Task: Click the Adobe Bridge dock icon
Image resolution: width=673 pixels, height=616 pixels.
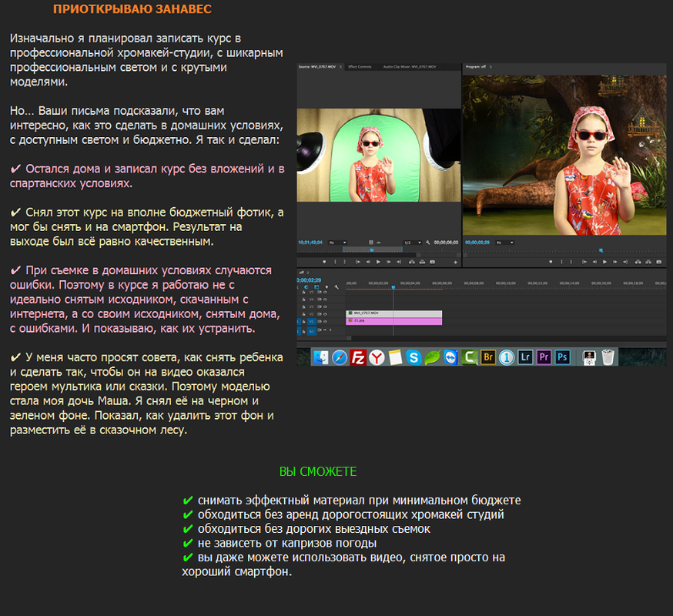Action: tap(488, 357)
